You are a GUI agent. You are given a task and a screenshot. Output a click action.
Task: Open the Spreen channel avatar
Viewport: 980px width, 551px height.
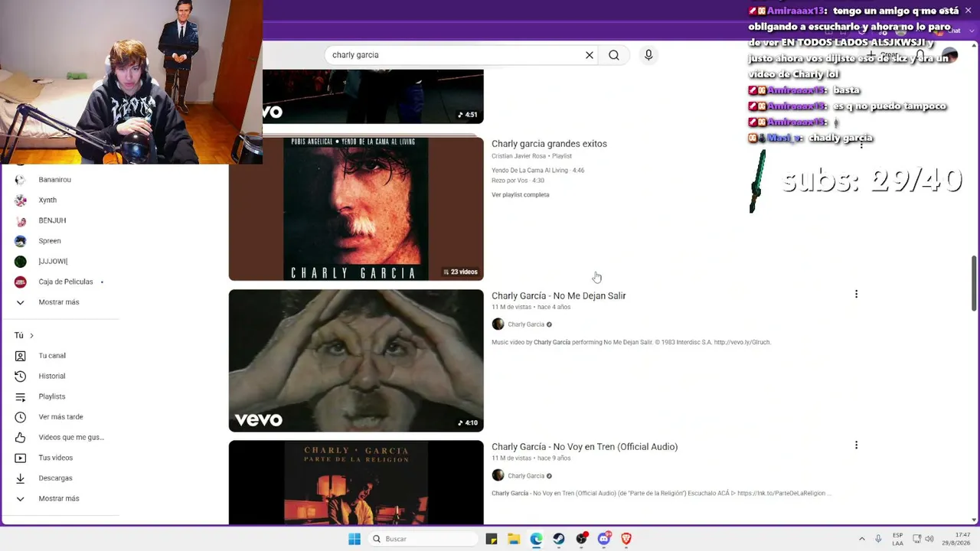click(21, 241)
